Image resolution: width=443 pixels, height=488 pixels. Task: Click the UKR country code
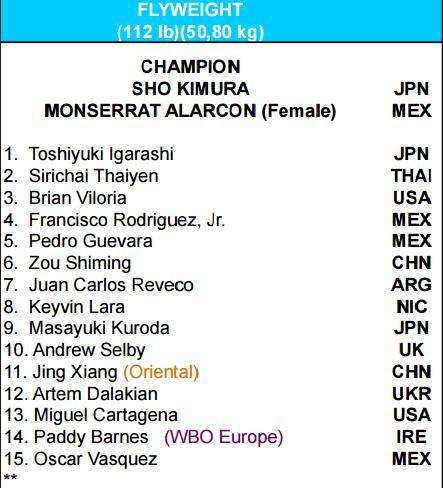[412, 394]
